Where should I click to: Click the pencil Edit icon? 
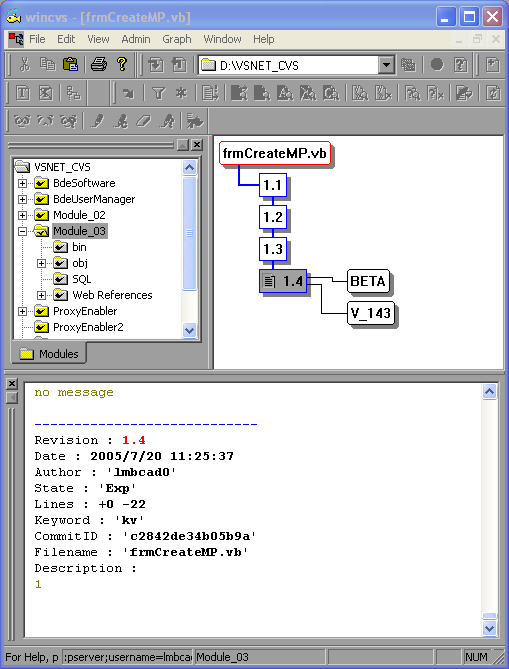tap(97, 121)
